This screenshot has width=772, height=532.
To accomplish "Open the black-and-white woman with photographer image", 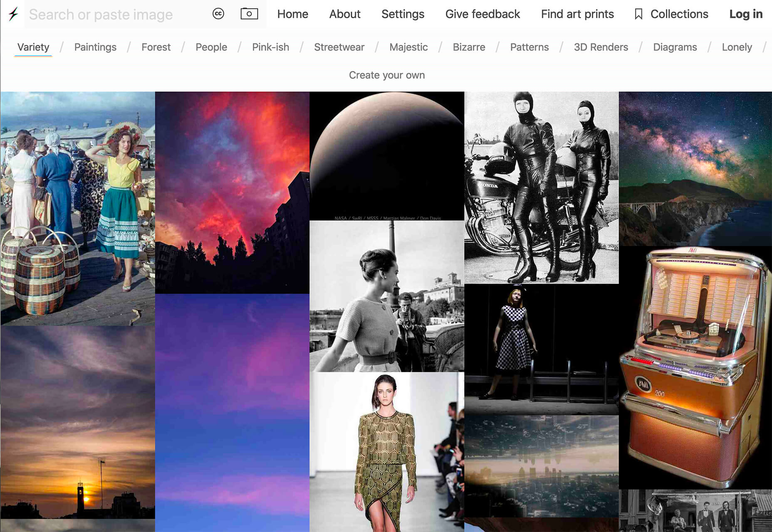I will (387, 296).
